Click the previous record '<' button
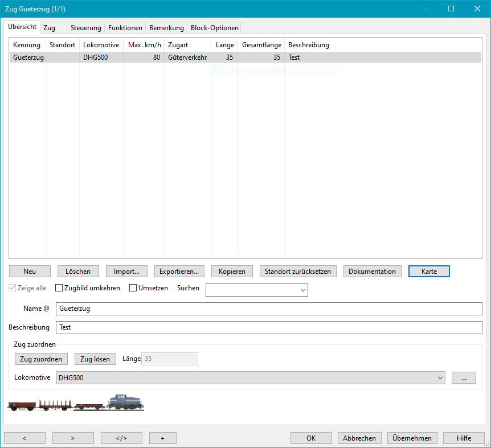491x448 pixels. tap(24, 438)
